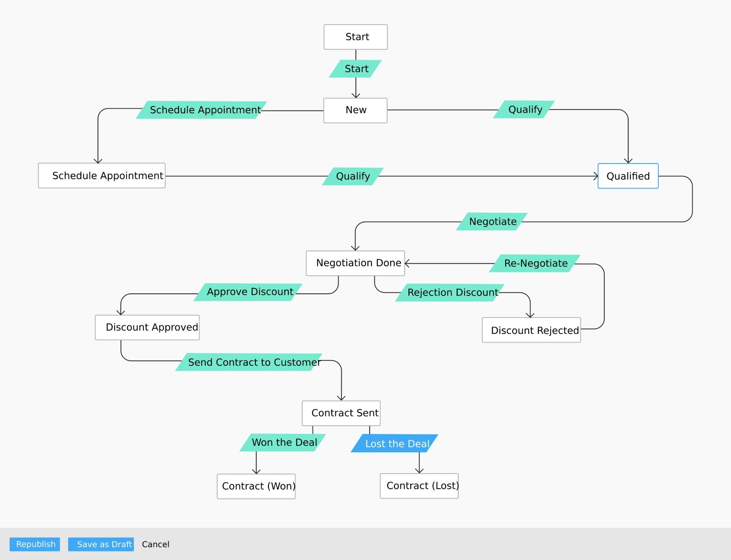The width and height of the screenshot is (731, 560).
Task: Click the Save as Draft button
Action: tap(101, 544)
